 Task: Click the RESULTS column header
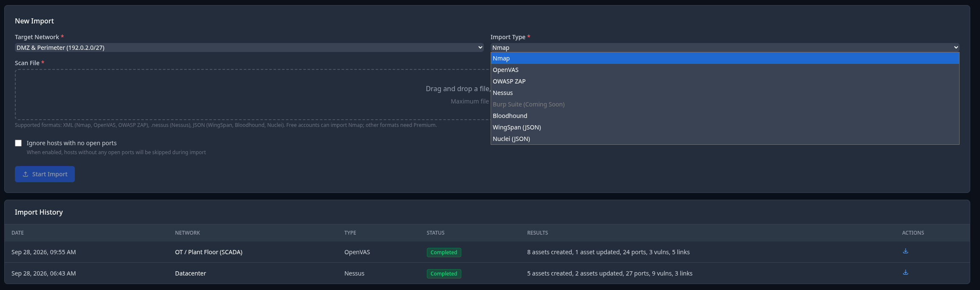coord(537,233)
